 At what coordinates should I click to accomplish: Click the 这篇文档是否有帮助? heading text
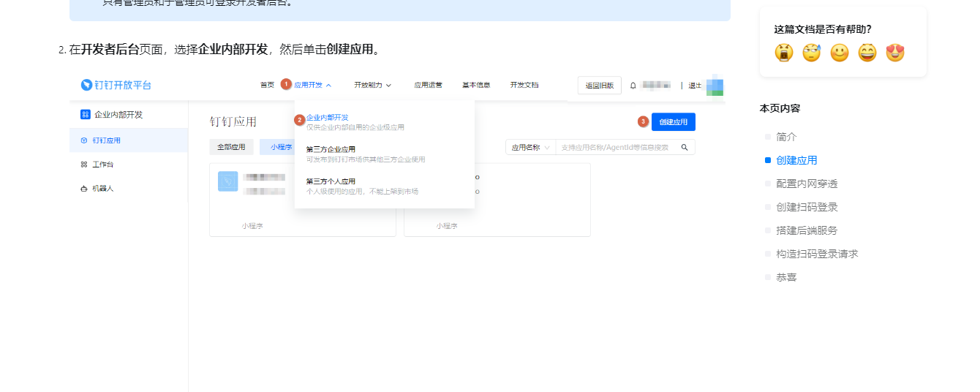[823, 29]
